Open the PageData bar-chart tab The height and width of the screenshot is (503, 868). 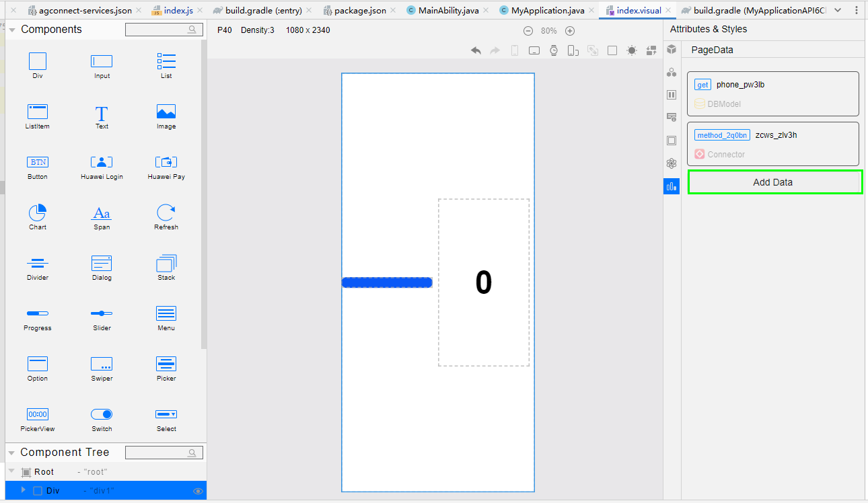click(x=672, y=186)
